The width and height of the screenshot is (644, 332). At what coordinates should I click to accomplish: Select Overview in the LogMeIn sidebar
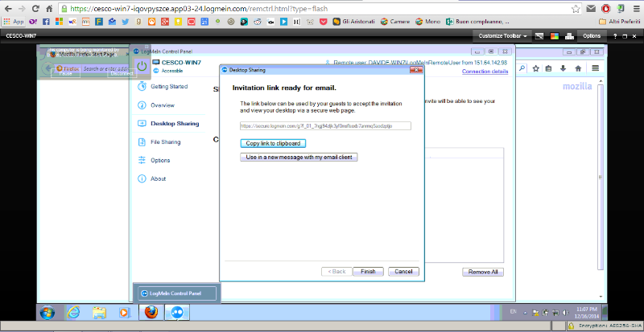pyautogui.click(x=162, y=105)
